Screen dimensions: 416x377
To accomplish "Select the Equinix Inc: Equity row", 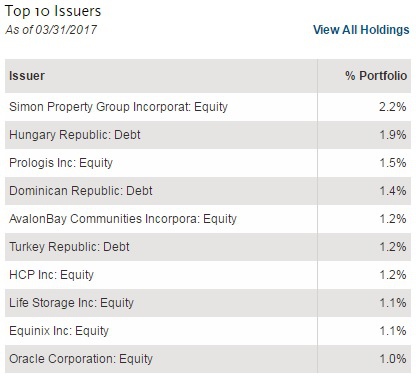I will coord(208,331).
